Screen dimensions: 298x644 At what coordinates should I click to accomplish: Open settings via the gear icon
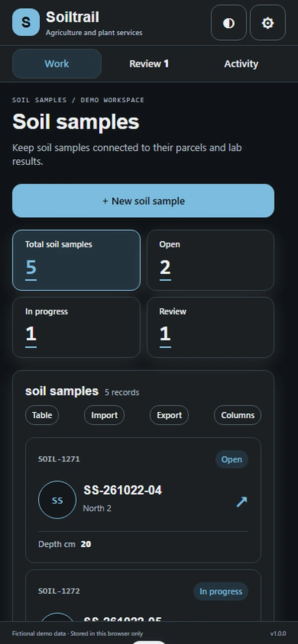point(268,23)
